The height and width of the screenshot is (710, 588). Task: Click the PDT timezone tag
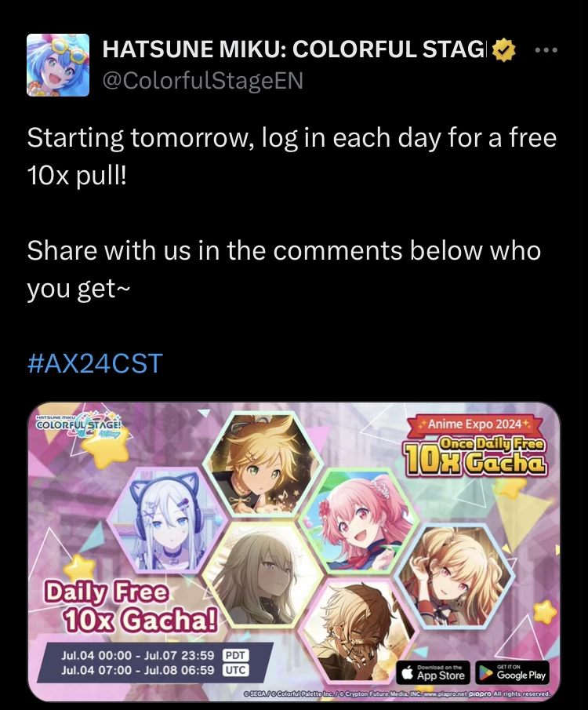coord(235,655)
